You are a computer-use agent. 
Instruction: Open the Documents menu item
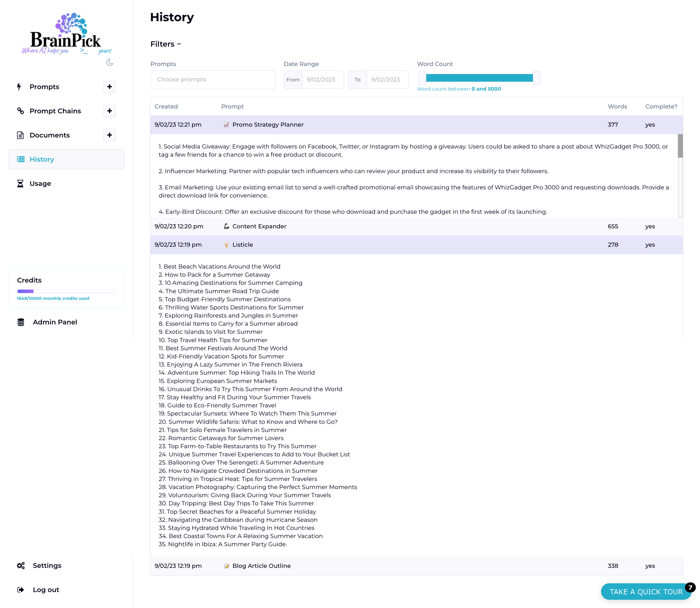click(x=50, y=135)
